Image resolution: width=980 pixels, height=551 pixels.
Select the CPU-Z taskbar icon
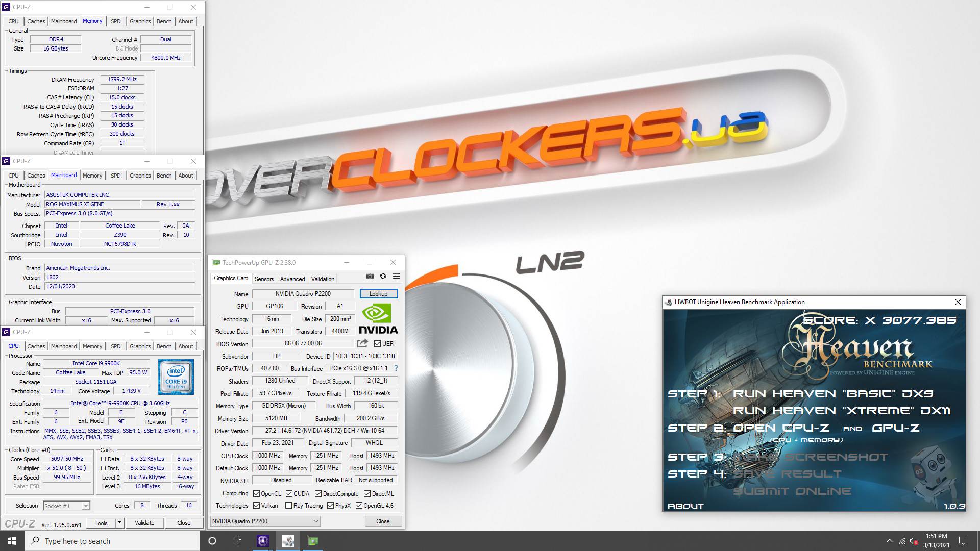click(x=262, y=541)
